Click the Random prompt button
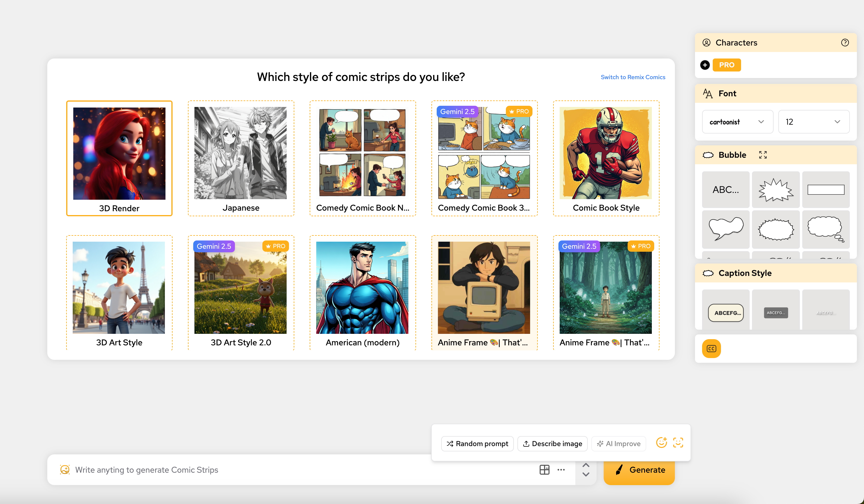Image resolution: width=864 pixels, height=504 pixels. coord(477,444)
